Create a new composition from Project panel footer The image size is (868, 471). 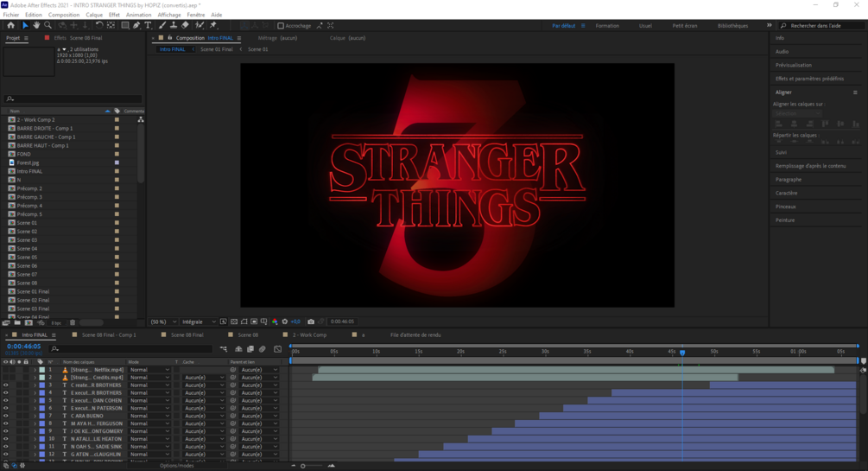click(29, 322)
